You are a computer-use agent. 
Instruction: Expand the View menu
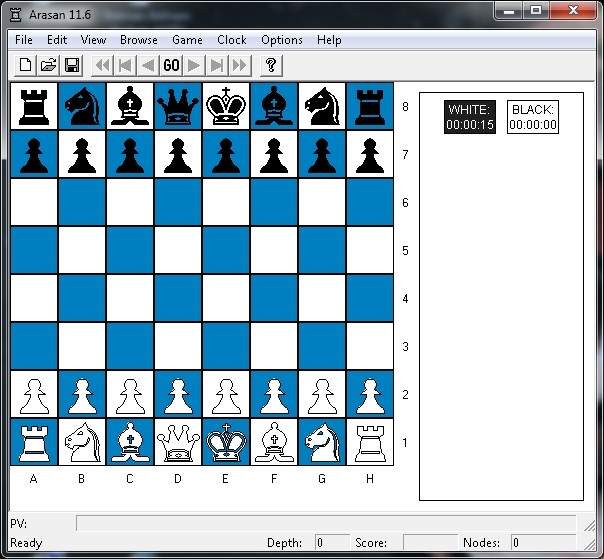click(93, 40)
